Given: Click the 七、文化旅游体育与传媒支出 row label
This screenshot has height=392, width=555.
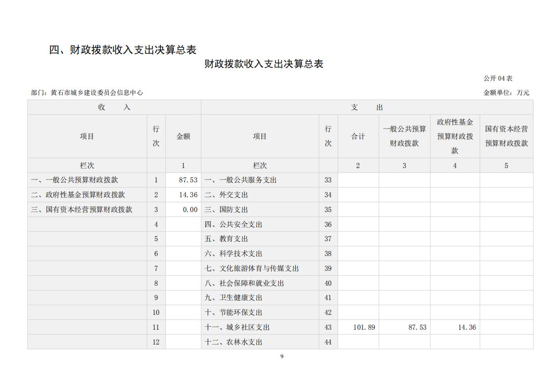Looking at the screenshot, I should click(x=252, y=268).
